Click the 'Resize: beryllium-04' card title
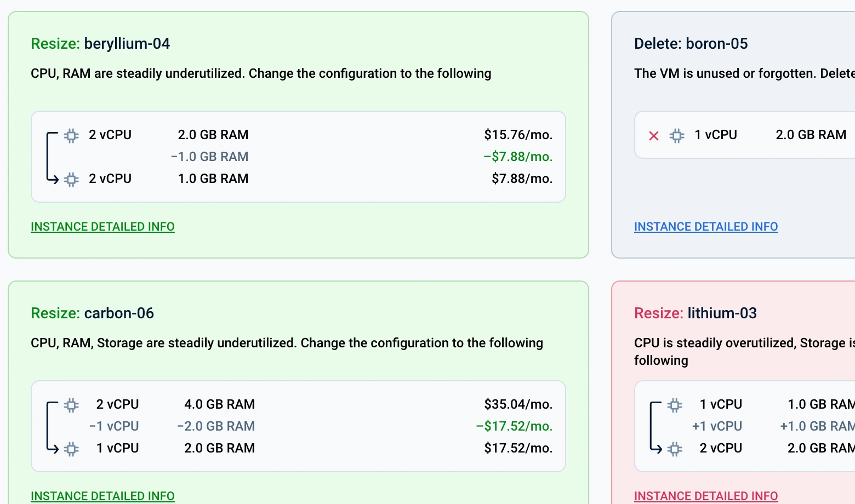 click(100, 44)
